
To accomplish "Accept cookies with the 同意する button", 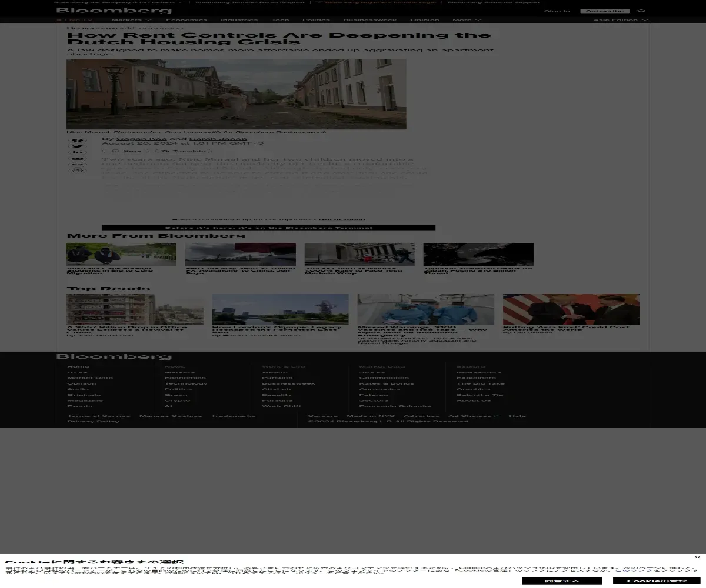I will (x=561, y=581).
